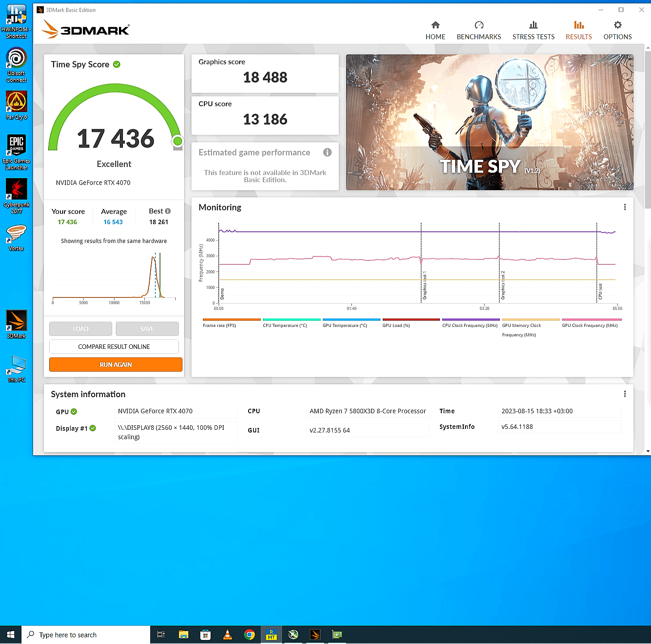Open 3DMark desktop shortcut
Image resolution: width=651 pixels, height=644 pixels.
17,324
